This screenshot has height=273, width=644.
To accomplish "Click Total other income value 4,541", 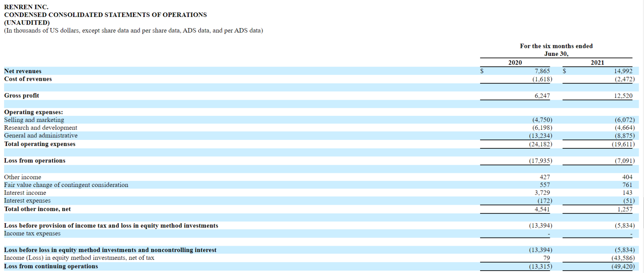I will pyautogui.click(x=542, y=209).
